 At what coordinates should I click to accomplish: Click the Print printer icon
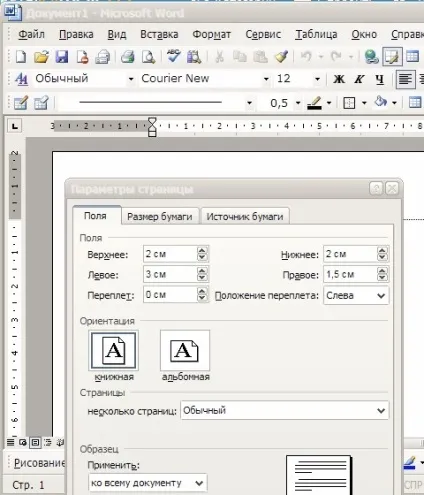(127, 57)
